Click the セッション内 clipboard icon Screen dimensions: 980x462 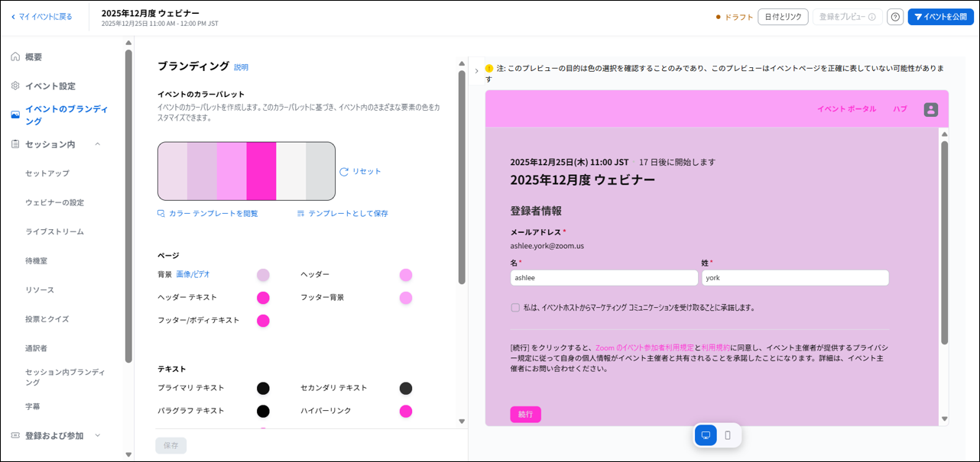[x=15, y=144]
